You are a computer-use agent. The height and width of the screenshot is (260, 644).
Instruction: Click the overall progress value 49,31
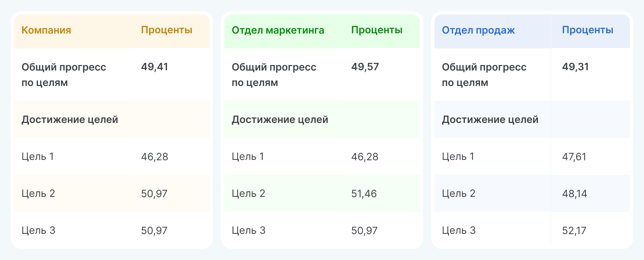click(575, 67)
